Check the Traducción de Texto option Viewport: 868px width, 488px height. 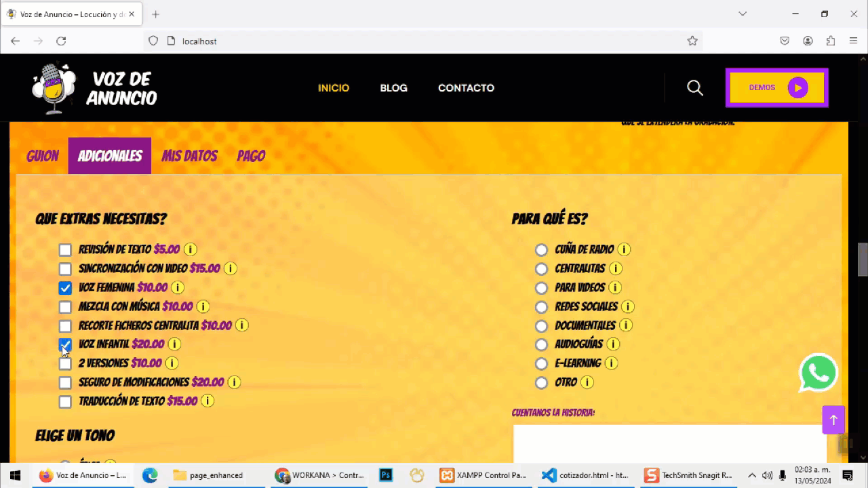pyautogui.click(x=65, y=402)
